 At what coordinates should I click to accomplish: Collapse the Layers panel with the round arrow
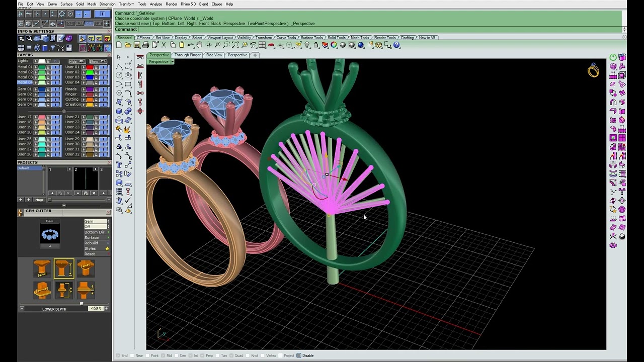pos(64,111)
